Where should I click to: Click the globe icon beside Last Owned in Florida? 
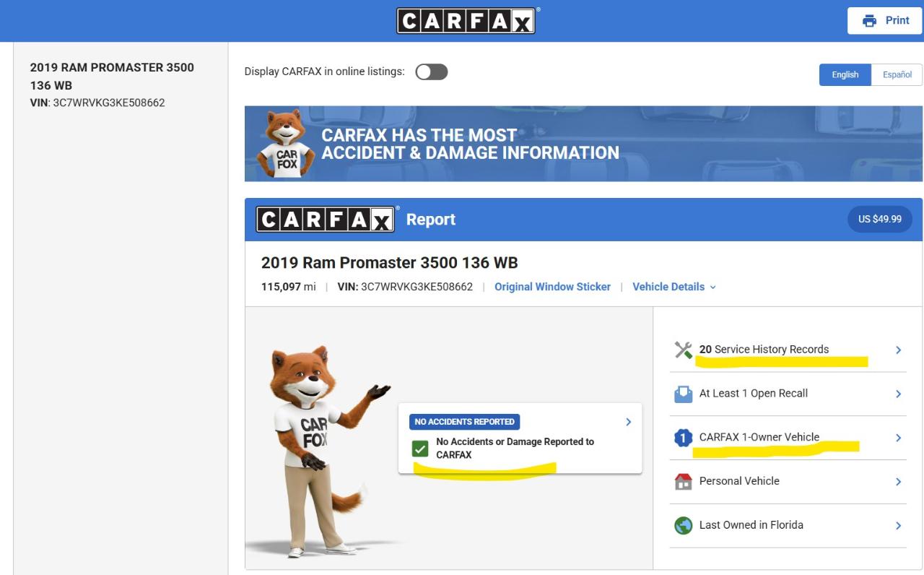[x=683, y=526]
